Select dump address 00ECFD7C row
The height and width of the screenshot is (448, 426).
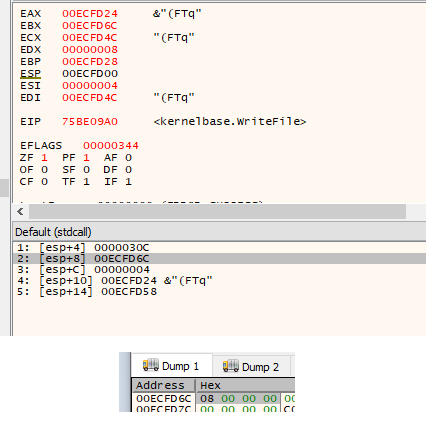click(x=163, y=409)
